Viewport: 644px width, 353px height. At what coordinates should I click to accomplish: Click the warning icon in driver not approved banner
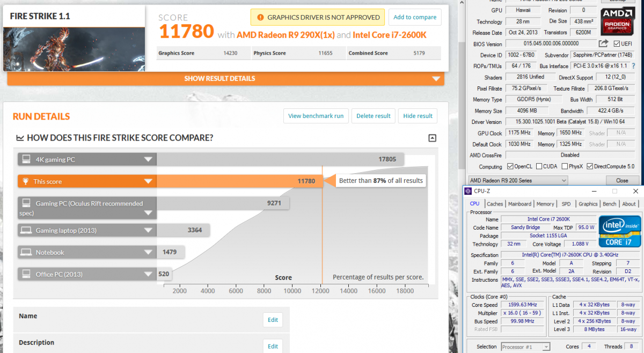[260, 17]
